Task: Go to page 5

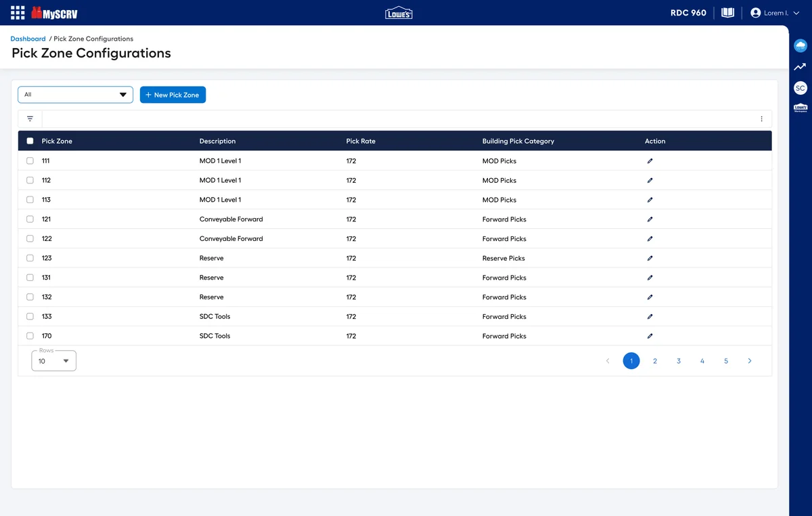Action: (x=726, y=361)
